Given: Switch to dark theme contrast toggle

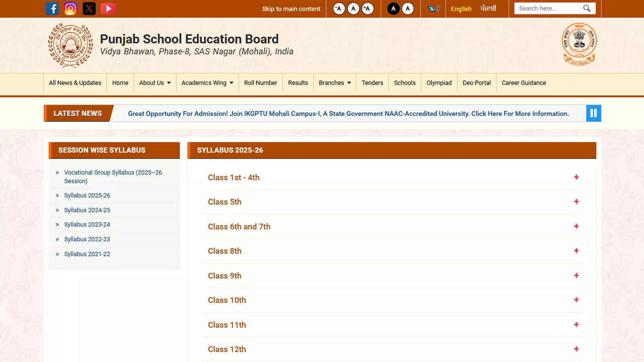Looking at the screenshot, I should click(393, 8).
